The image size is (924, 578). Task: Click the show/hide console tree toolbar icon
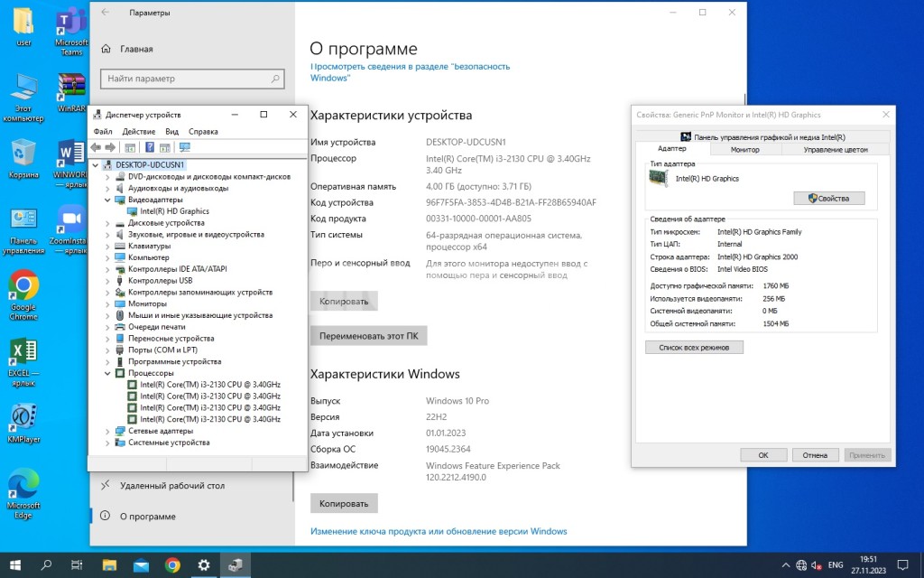click(x=130, y=147)
